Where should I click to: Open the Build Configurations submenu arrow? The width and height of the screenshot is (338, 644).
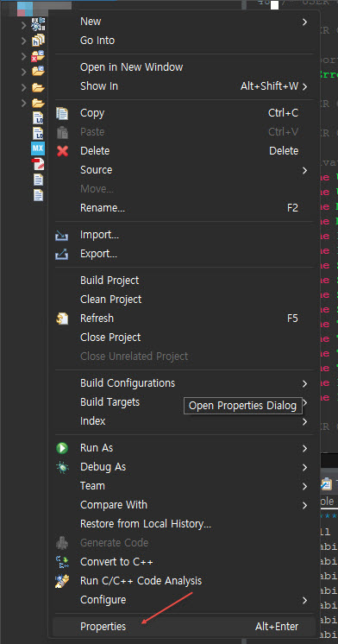tap(304, 383)
